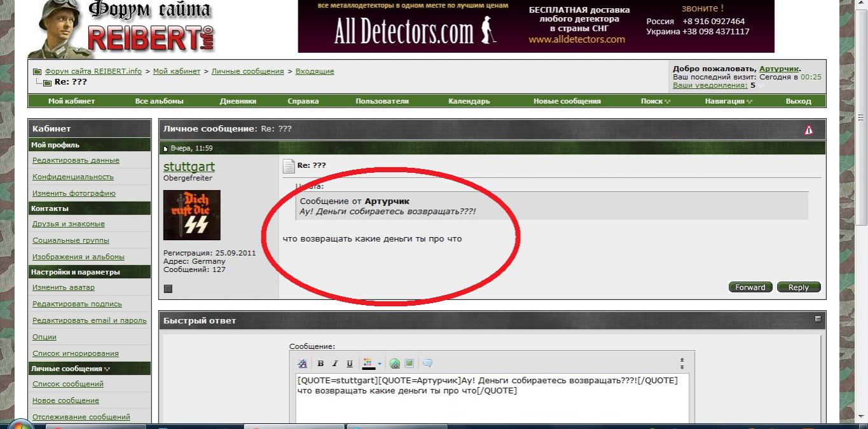This screenshot has height=429, width=868.
Task: Click the editor size arrows control
Action: pos(682,364)
